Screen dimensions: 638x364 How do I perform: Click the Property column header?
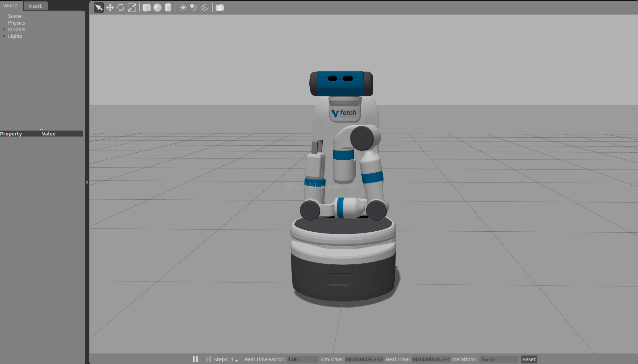click(x=20, y=134)
